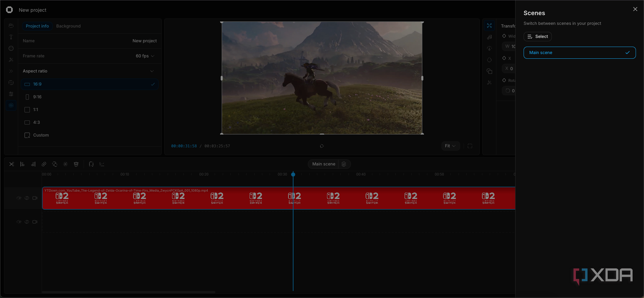644x298 pixels.
Task: Select the 1:1 aspect ratio
Action: [x=90, y=110]
